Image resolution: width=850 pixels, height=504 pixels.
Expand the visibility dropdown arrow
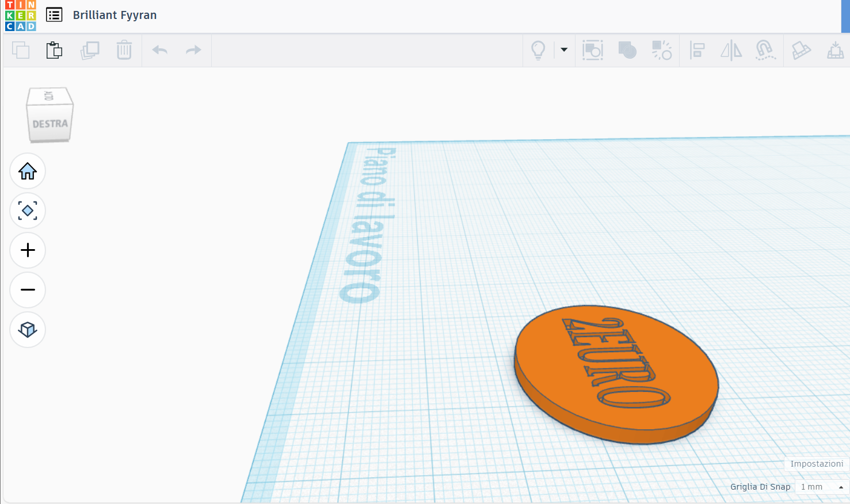564,50
